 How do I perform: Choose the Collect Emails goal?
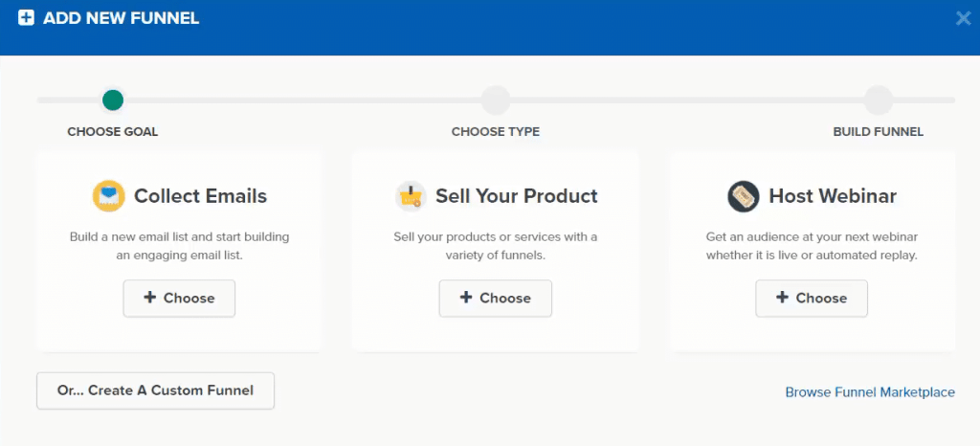point(179,298)
